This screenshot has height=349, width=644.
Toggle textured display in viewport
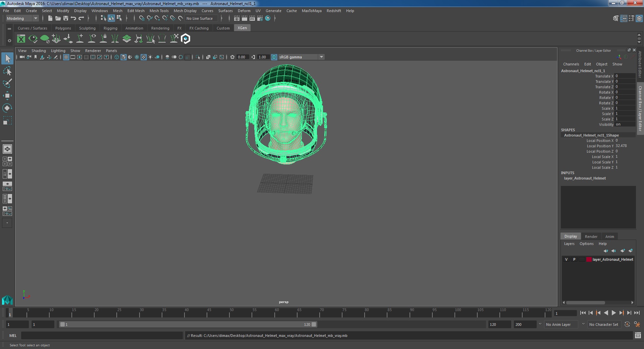[144, 57]
